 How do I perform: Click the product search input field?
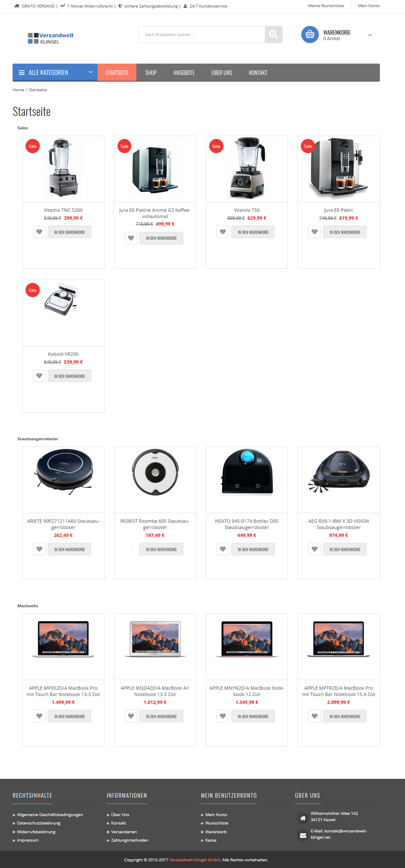tap(202, 35)
